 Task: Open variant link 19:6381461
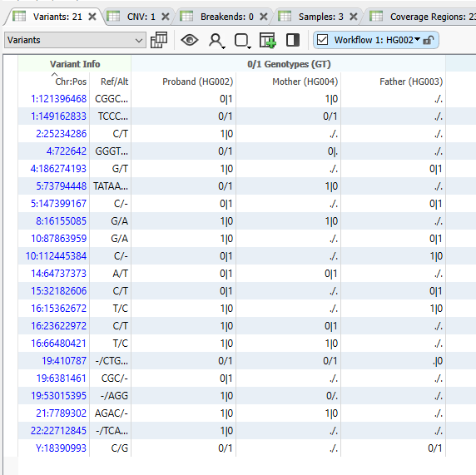click(61, 379)
